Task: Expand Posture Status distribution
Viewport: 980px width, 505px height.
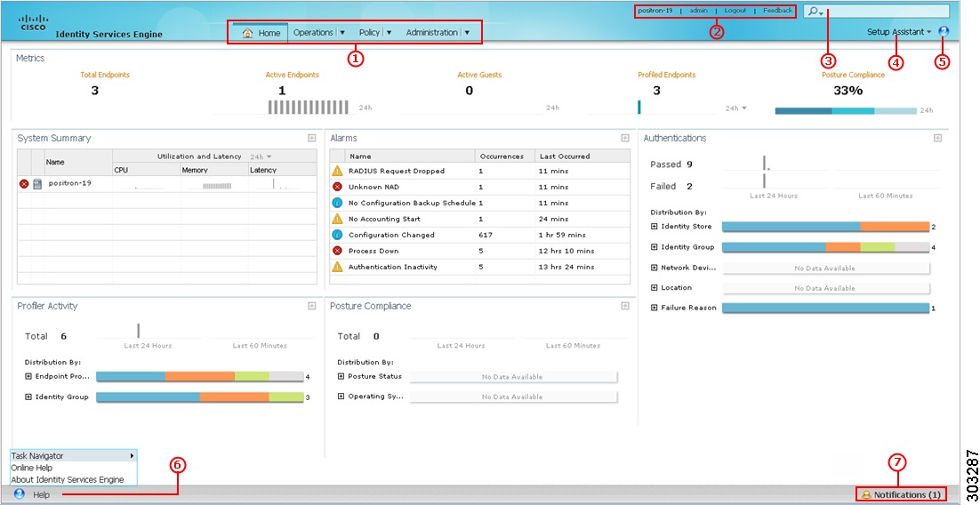Action: click(341, 376)
